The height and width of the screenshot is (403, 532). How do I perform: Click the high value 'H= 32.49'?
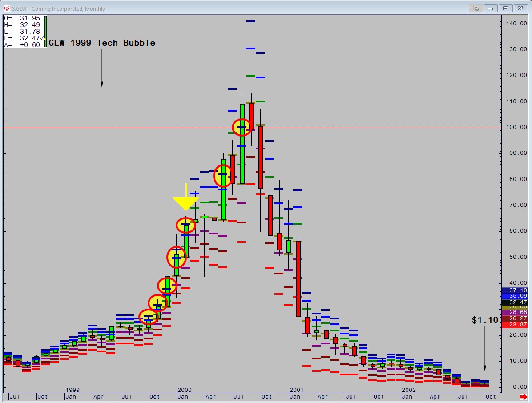22,25
